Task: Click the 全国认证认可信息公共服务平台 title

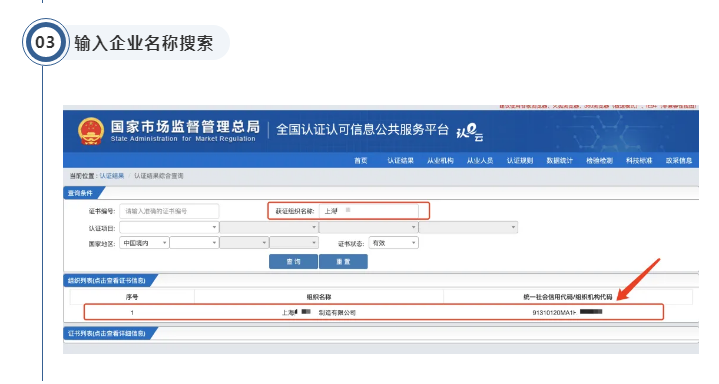Action: tap(362, 130)
